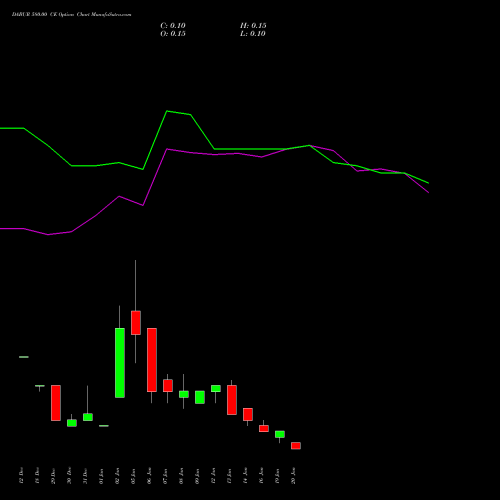Image resolution: width=500 pixels, height=500 pixels.
Task: Click the low value L: 0.10
Action: tap(253, 34)
